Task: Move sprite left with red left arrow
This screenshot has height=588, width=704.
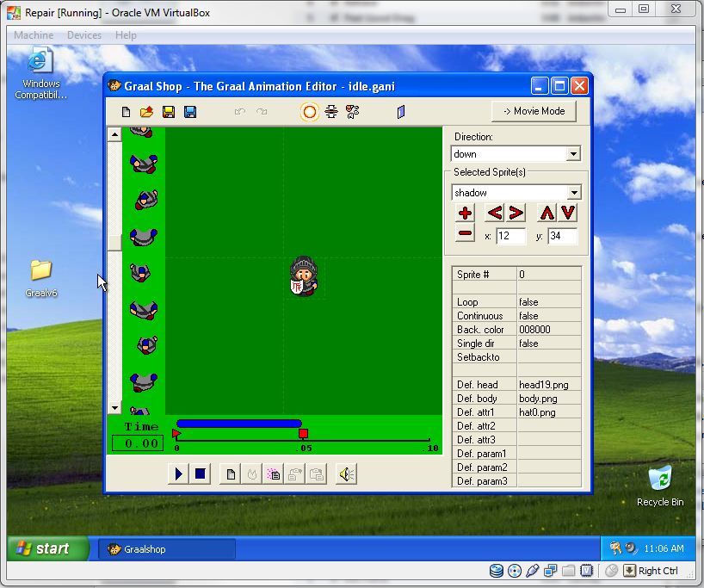Action: click(494, 213)
